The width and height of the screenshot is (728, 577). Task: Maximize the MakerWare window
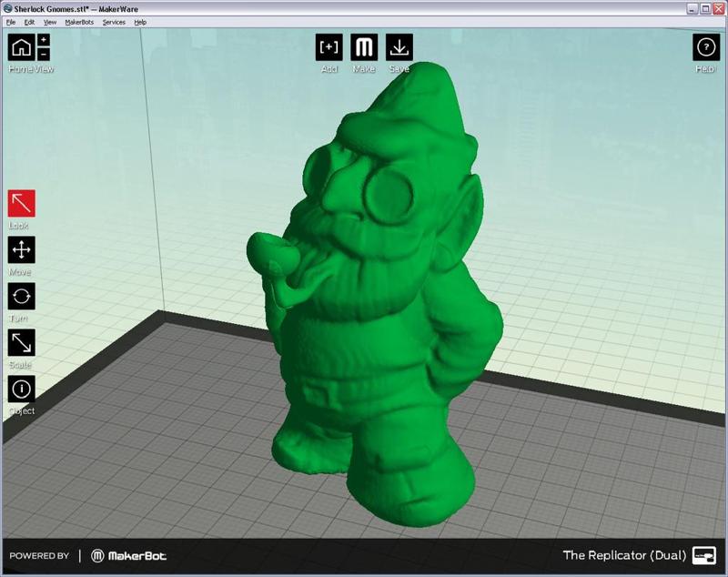pyautogui.click(x=705, y=8)
